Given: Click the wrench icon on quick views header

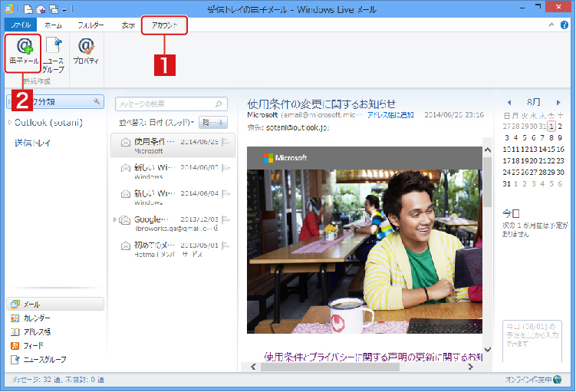Looking at the screenshot, I should (x=97, y=101).
